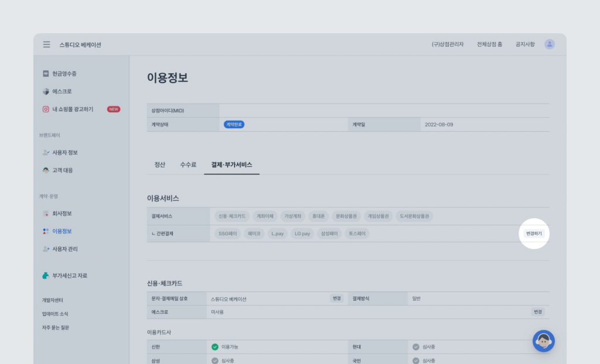This screenshot has width=600, height=364.
Task: Select the 결제·부가서비스 tab
Action: [231, 165]
